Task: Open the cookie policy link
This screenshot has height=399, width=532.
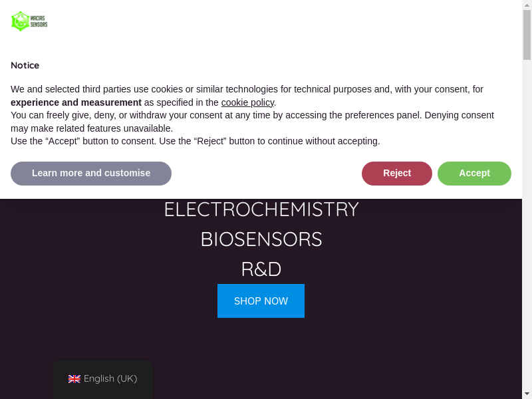Action: coord(247,102)
